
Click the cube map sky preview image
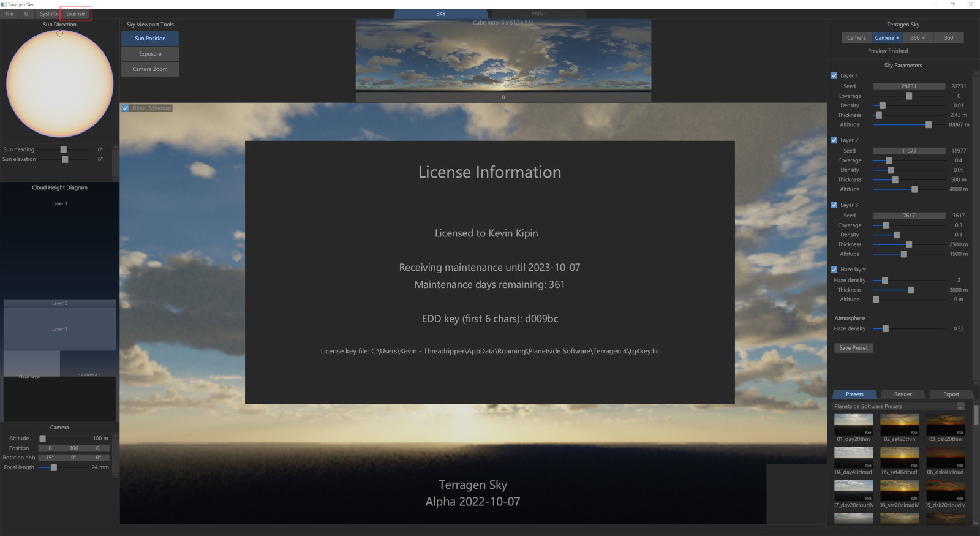click(x=503, y=55)
